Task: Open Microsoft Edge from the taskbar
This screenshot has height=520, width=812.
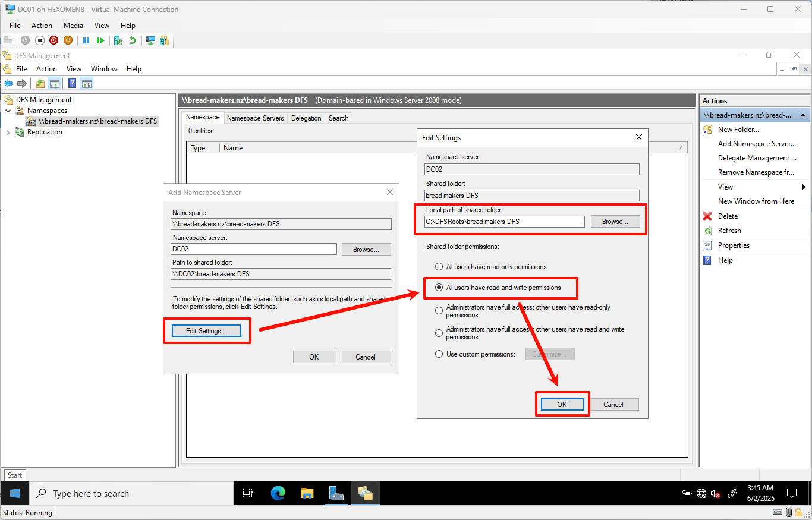Action: click(278, 493)
